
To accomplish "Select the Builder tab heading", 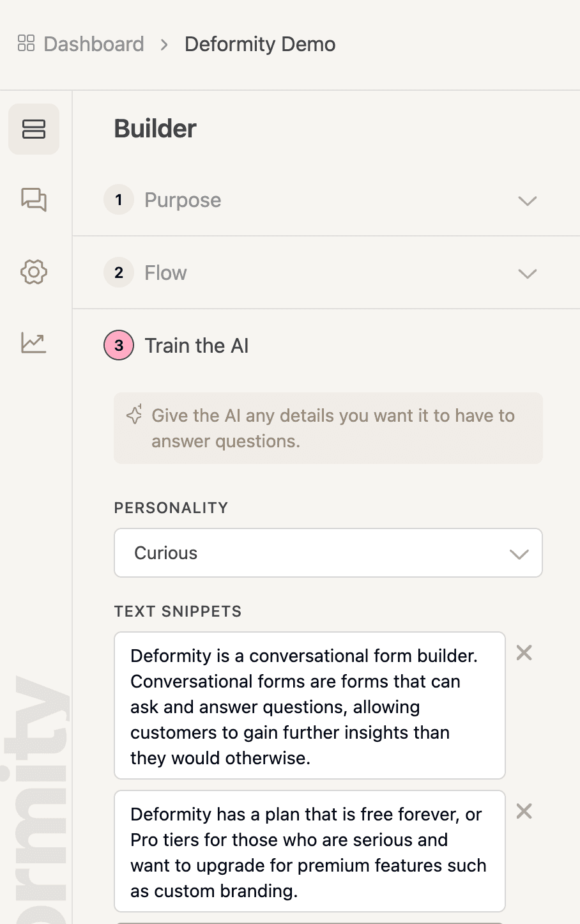I will (x=155, y=128).
